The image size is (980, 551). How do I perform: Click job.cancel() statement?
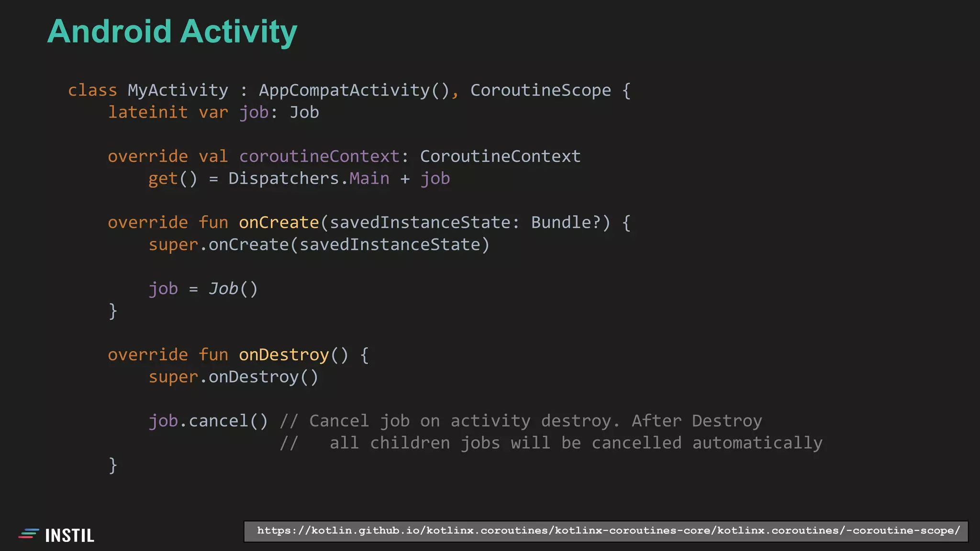coord(208,421)
